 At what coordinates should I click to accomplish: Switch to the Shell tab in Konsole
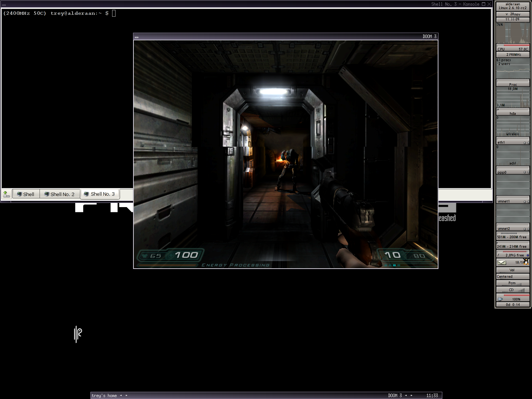point(26,194)
